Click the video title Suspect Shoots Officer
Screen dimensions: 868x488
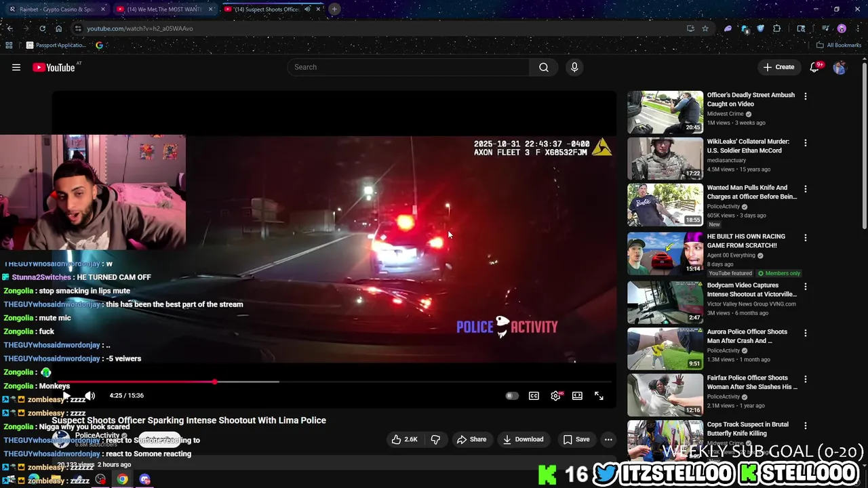click(189, 420)
